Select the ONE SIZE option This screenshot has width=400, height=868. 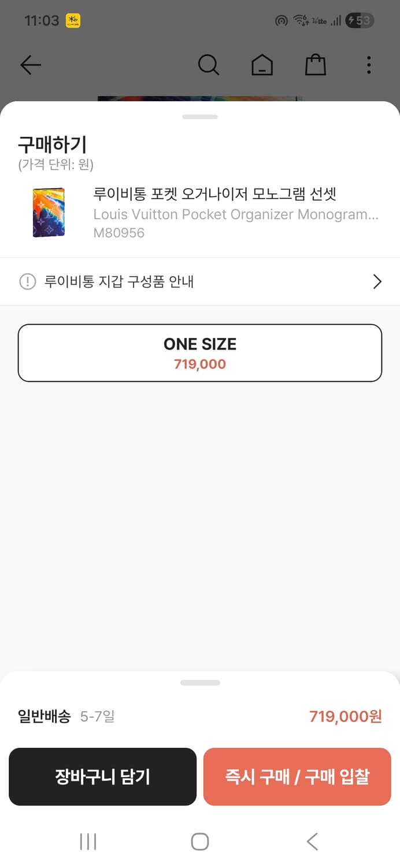(200, 353)
